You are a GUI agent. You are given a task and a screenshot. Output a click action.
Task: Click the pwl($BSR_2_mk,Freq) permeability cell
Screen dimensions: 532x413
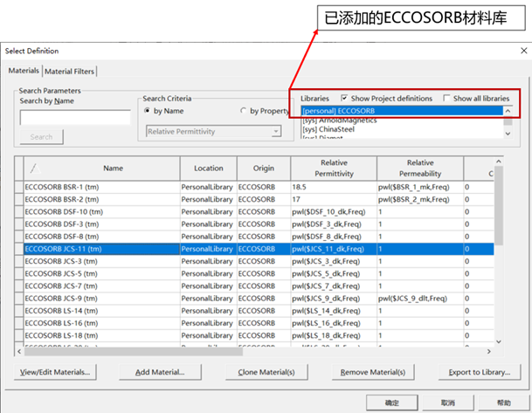point(420,199)
